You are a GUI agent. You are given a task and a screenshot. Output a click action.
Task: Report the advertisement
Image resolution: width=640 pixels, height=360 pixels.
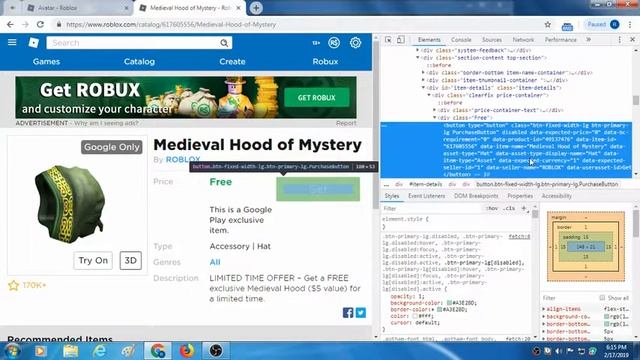point(346,123)
